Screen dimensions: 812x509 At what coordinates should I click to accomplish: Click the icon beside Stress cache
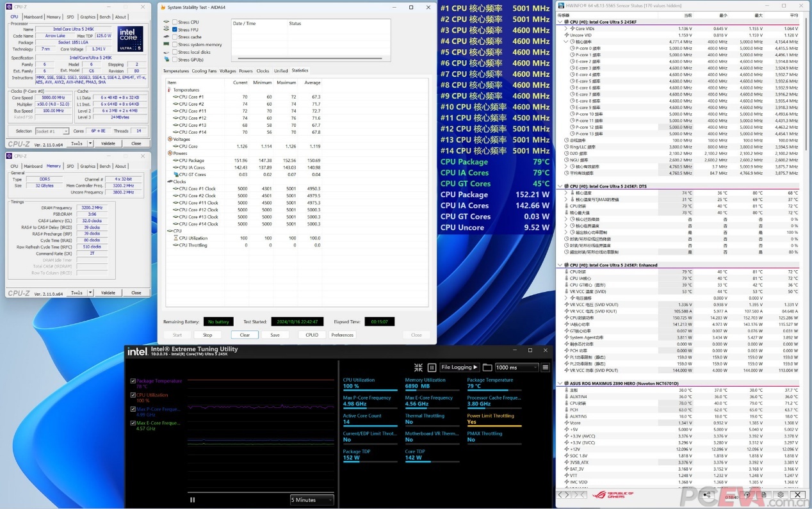[x=166, y=37]
